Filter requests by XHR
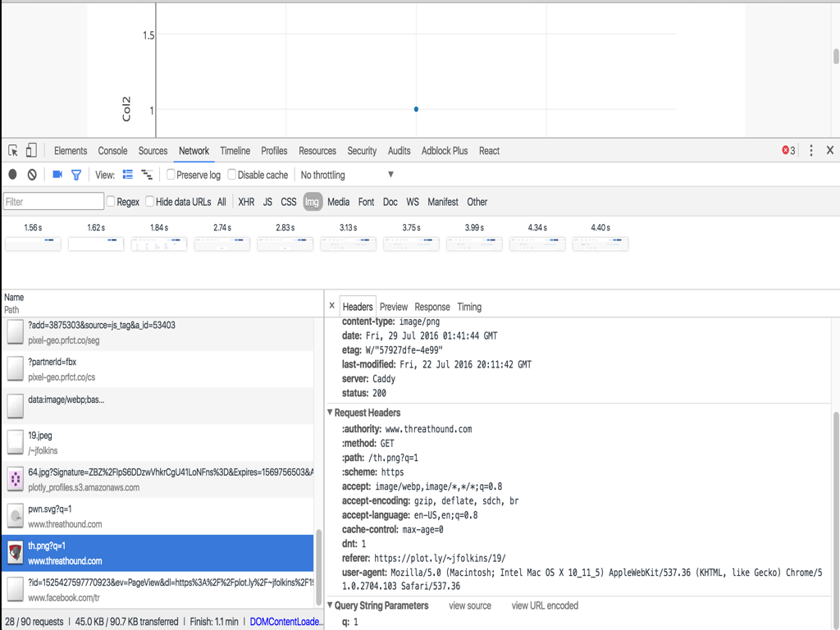 [x=246, y=202]
